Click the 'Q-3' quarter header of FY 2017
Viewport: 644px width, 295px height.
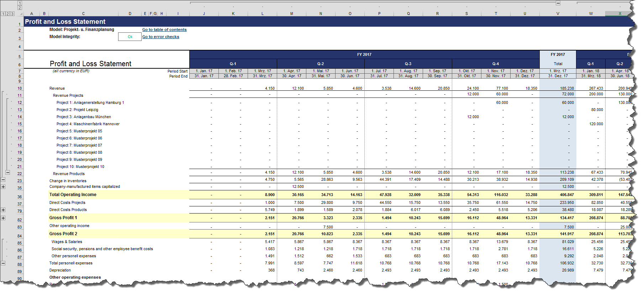[x=408, y=64]
